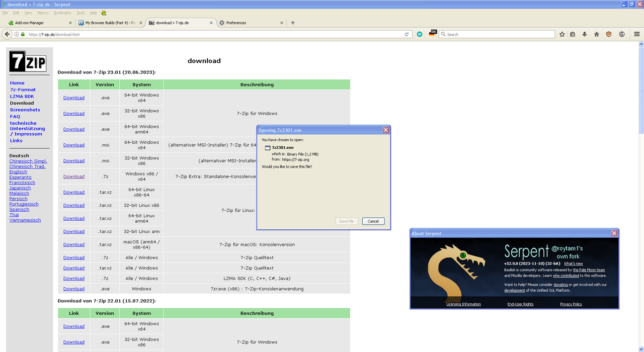Open End-User Rights in About Serpent
Screen dimensions: 644x352
[521, 304]
